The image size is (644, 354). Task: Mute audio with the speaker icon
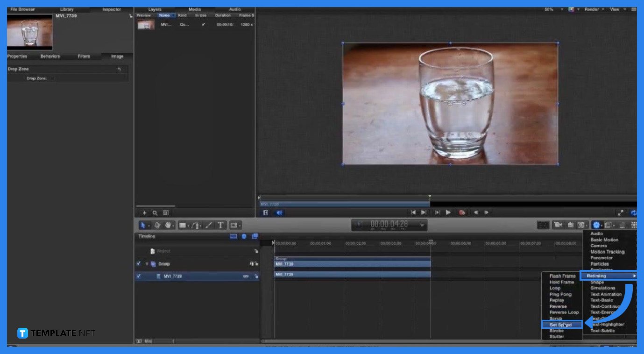[279, 212]
